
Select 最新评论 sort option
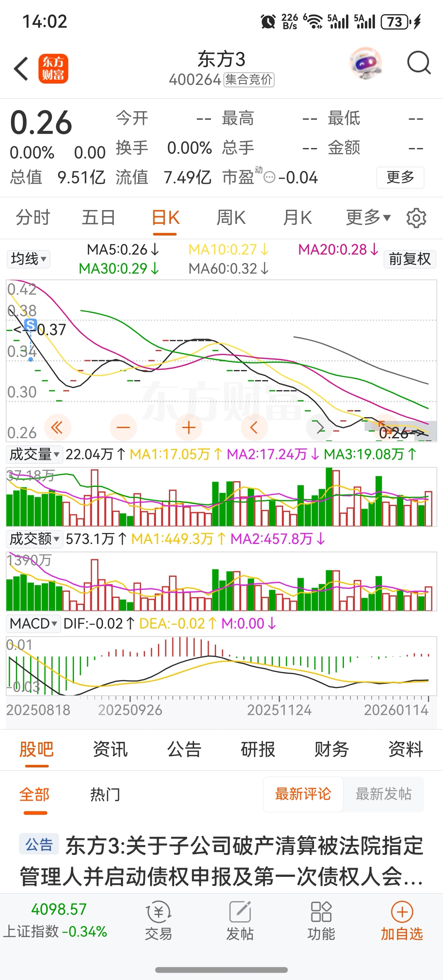(303, 794)
